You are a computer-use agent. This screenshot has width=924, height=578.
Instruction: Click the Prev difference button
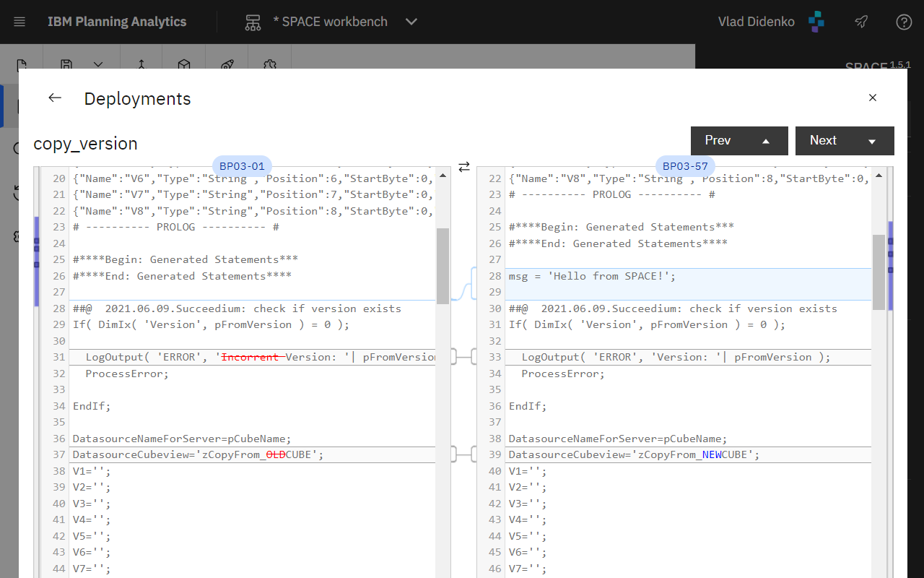[x=739, y=141]
